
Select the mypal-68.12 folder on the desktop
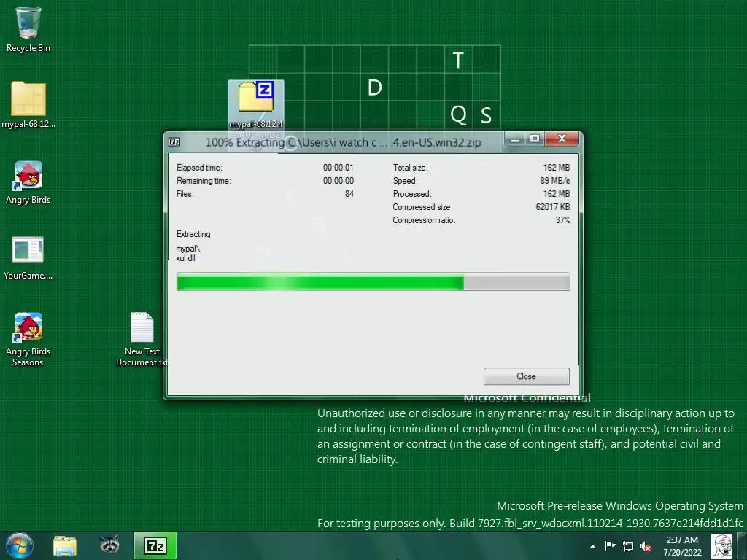coord(28,105)
